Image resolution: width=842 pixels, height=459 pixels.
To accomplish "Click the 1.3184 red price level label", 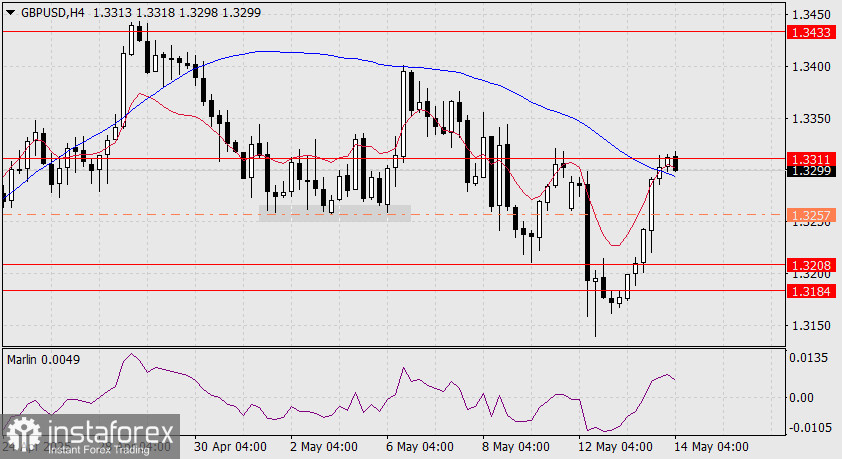I will (811, 291).
